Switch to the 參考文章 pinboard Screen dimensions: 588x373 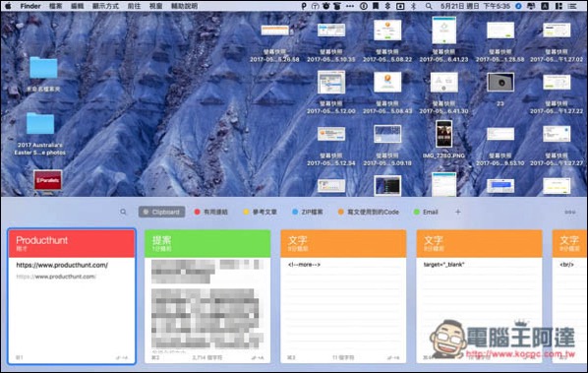[260, 212]
